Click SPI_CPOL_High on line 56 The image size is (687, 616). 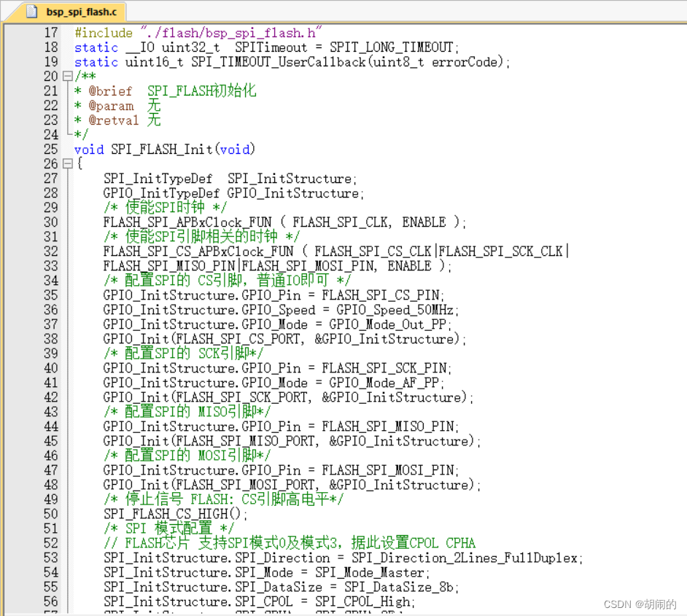click(362, 601)
